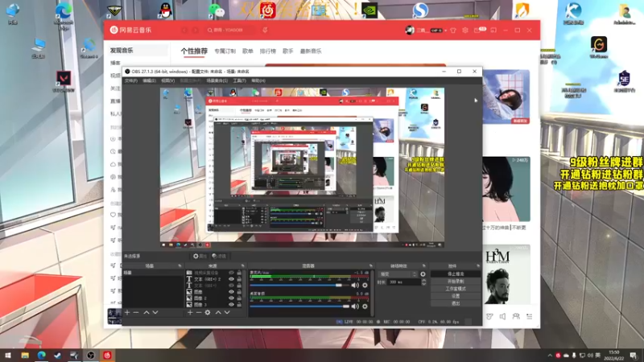Add a new source with plus icon

pos(190,313)
